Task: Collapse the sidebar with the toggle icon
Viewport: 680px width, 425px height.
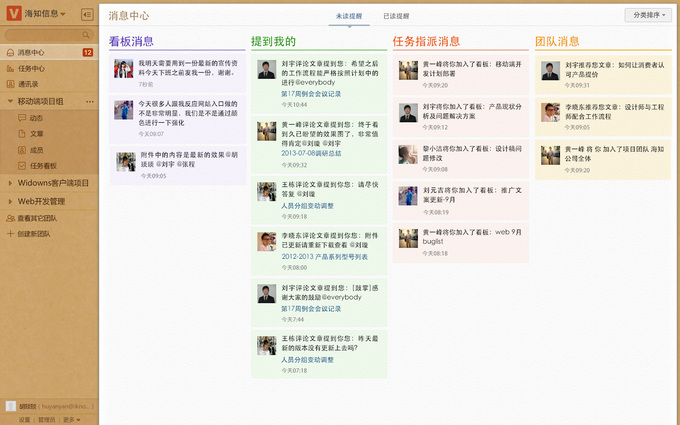Action: (87, 15)
